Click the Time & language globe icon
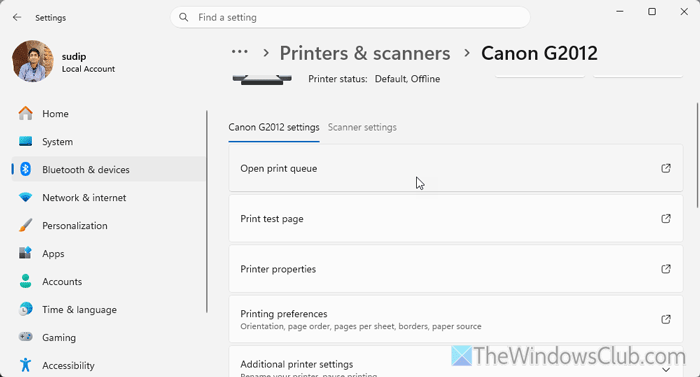This screenshot has height=377, width=700. pos(25,309)
